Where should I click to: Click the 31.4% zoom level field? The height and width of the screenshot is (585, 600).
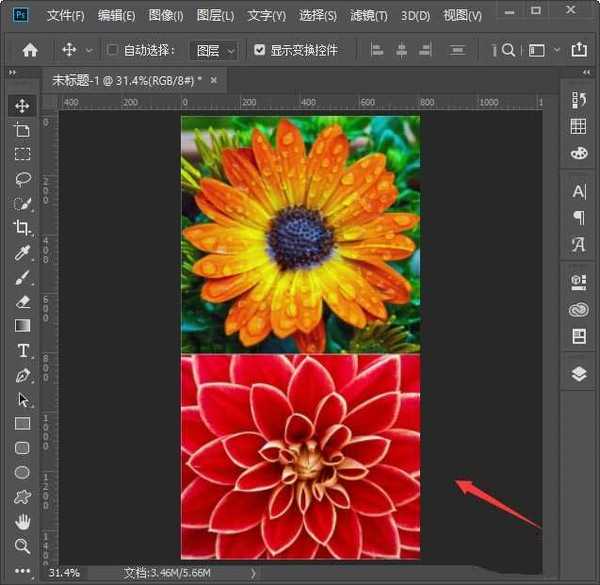point(65,573)
